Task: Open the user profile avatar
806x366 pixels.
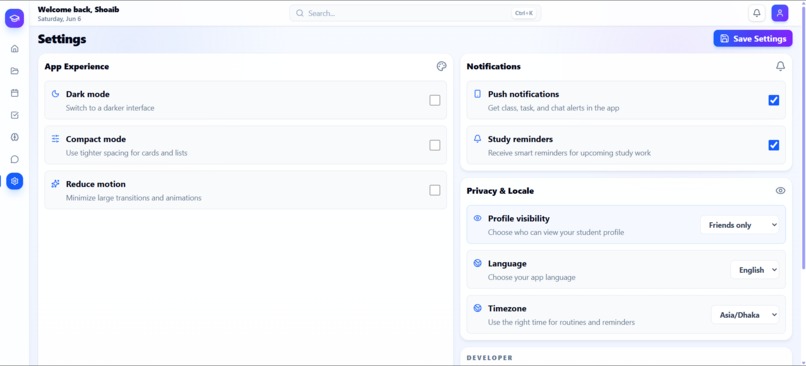Action: pyautogui.click(x=780, y=13)
